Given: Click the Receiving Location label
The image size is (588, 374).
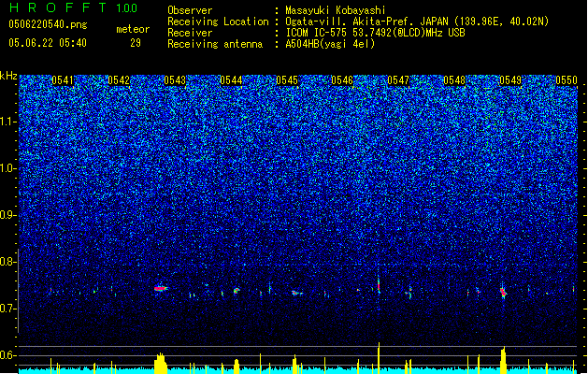Looking at the screenshot, I should tap(218, 22).
